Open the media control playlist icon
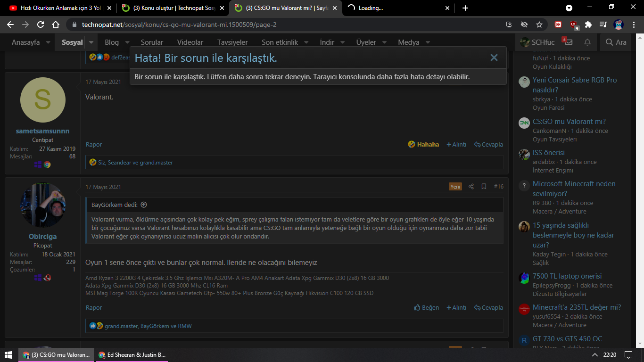Image resolution: width=644 pixels, height=362 pixels. [603, 25]
